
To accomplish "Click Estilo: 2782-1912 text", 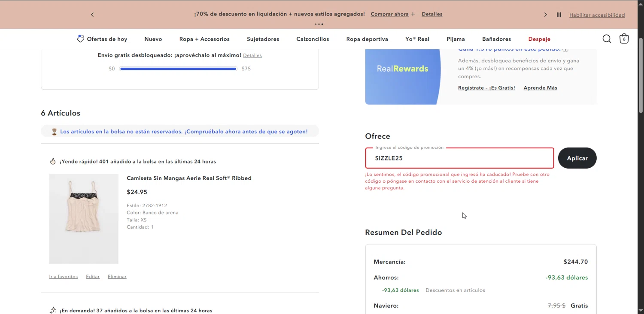I will (147, 205).
